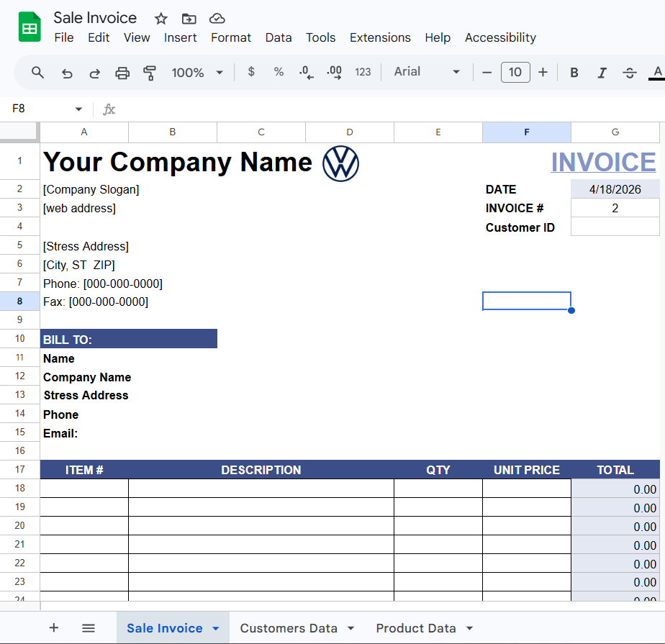Format as currency with dollar button
This screenshot has width=665, height=644.
click(251, 72)
